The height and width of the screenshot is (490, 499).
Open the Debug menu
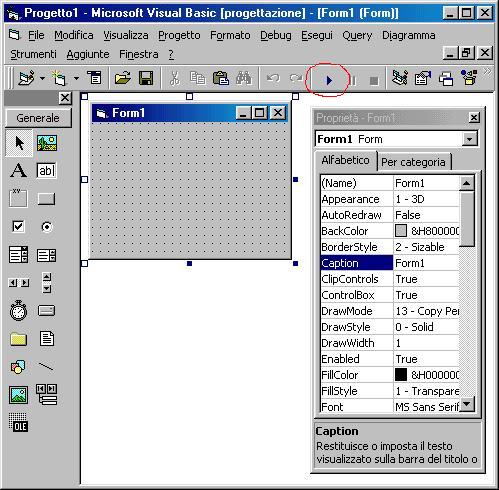[x=276, y=35]
